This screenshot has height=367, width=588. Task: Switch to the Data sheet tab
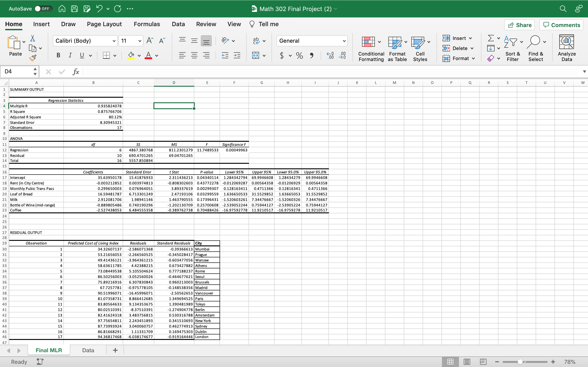tap(88, 350)
